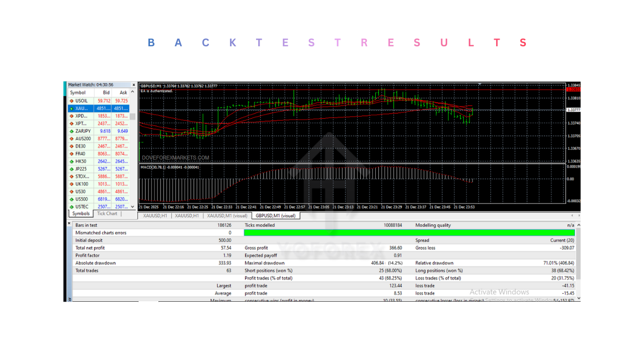Switch to the Tick Chart tab
Screen dimensions: 644x362
tap(107, 213)
